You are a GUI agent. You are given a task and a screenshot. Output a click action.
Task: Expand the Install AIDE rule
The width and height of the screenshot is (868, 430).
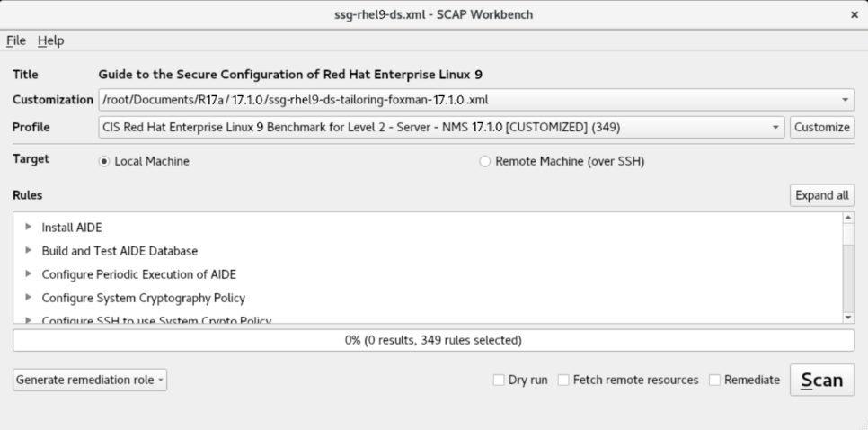pos(30,228)
